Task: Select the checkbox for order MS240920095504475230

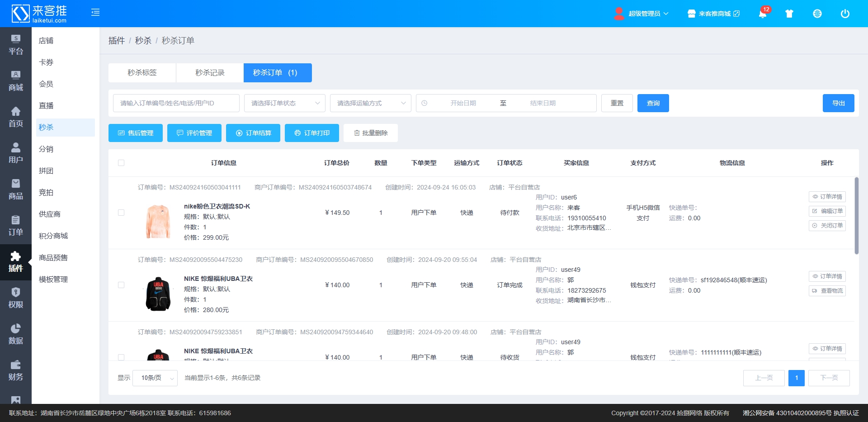Action: tap(121, 285)
